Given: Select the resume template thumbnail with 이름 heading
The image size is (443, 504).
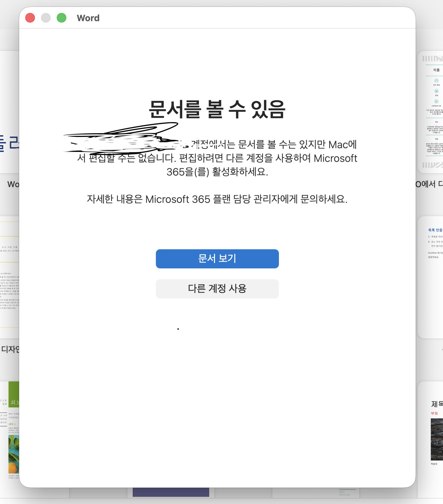Looking at the screenshot, I should pos(430,112).
